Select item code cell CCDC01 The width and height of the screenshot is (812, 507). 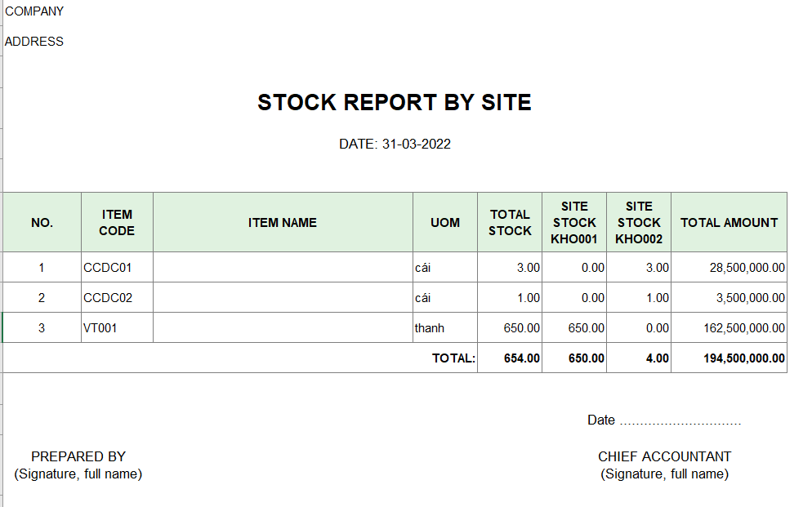[117, 268]
